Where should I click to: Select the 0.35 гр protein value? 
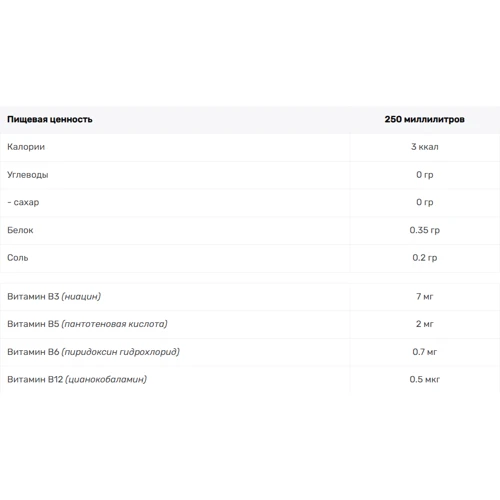425,230
